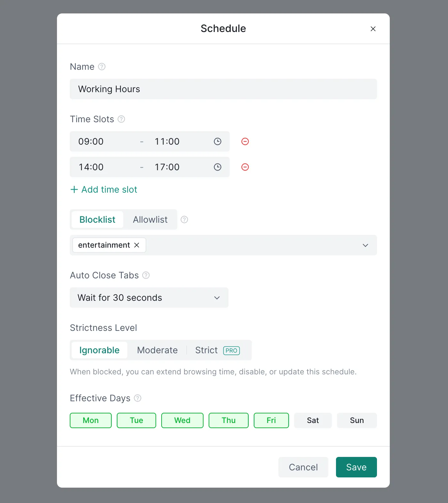Select the Moderate strictness level

[157, 350]
